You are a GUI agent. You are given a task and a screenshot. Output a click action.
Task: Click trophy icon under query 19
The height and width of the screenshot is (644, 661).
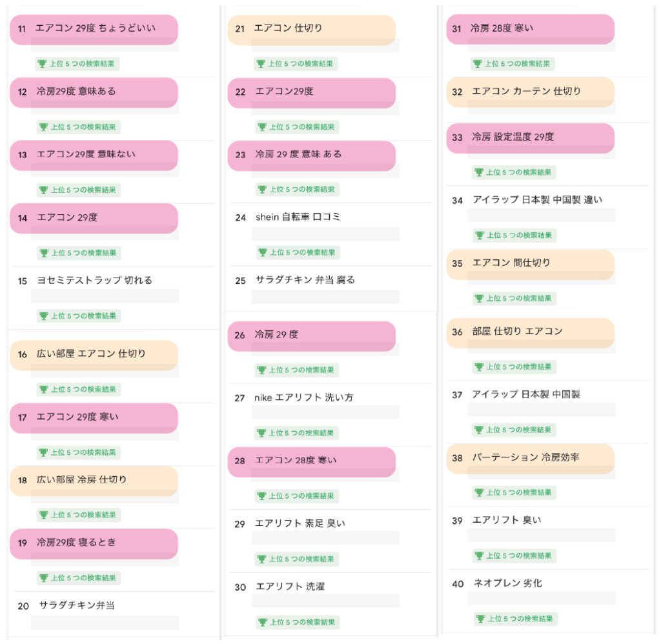43,578
